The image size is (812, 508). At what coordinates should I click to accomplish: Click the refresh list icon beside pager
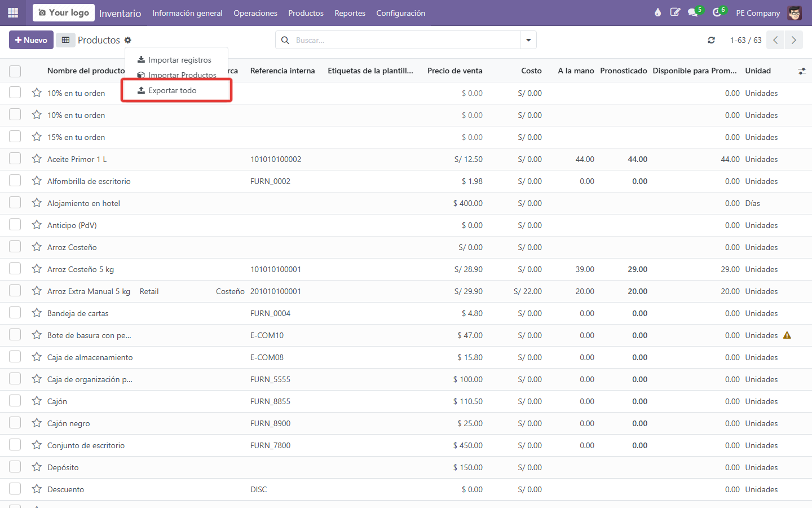(712, 40)
